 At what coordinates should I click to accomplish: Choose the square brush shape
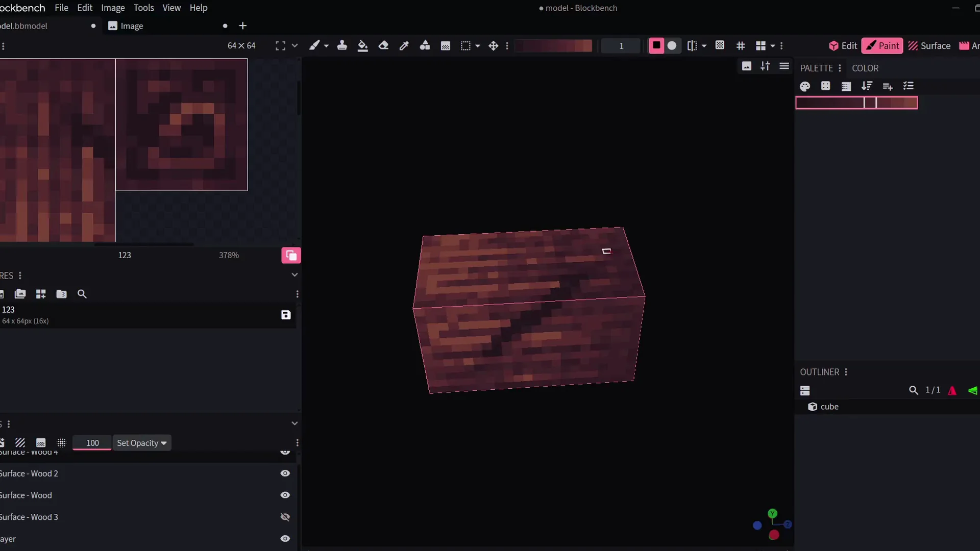coord(656,45)
